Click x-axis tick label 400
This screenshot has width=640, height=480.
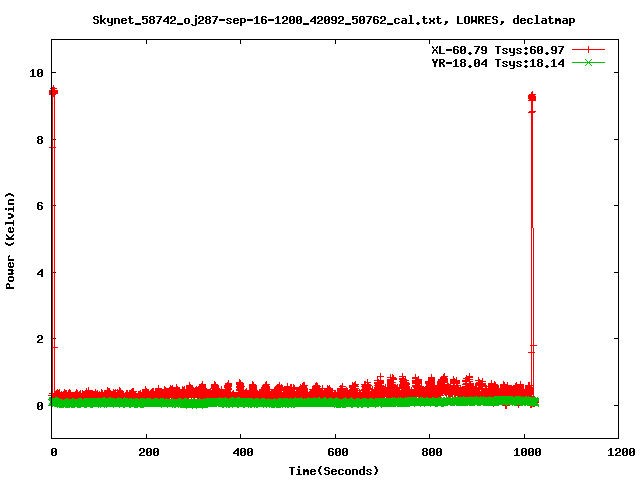click(243, 452)
